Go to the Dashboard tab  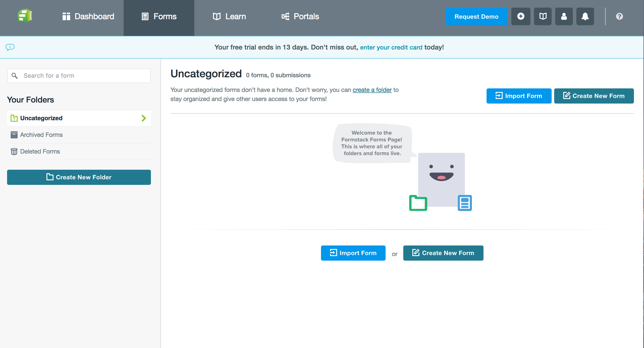pyautogui.click(x=88, y=17)
